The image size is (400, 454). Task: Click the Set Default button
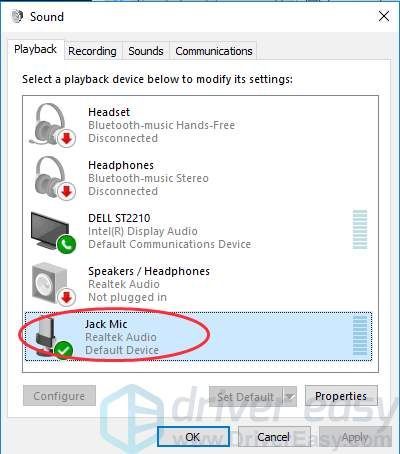(246, 396)
